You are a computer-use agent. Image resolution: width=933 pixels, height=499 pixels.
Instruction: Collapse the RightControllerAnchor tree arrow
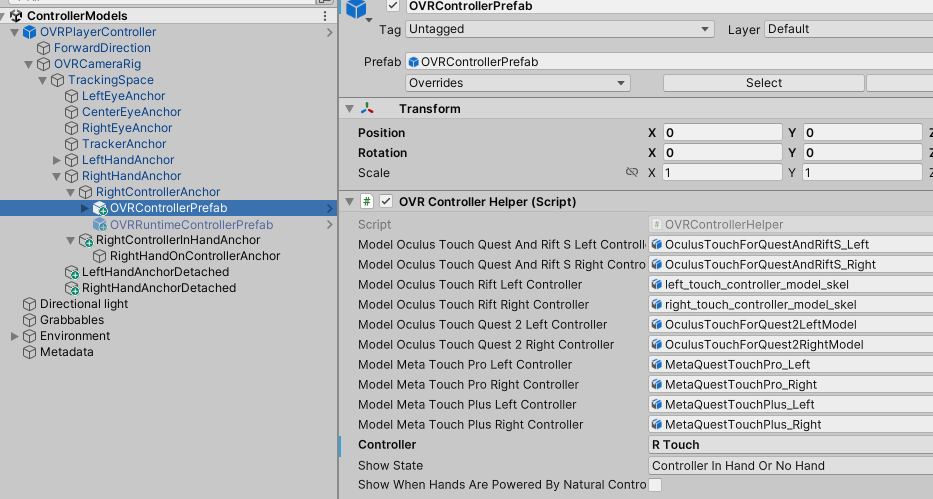coord(71,193)
